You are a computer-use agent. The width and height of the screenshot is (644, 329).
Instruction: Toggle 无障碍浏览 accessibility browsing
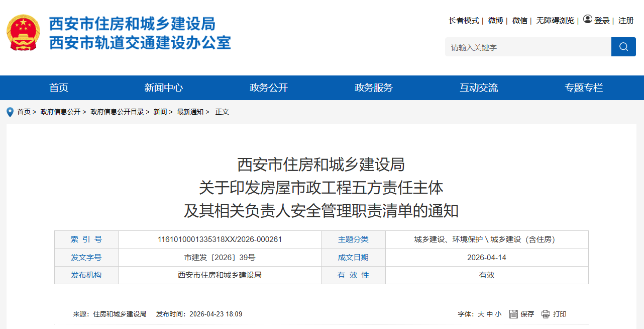click(x=555, y=21)
